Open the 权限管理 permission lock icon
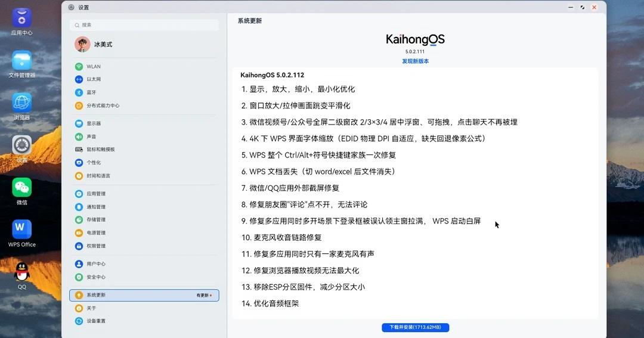Screen dimensions: 644x338 pyautogui.click(x=79, y=246)
